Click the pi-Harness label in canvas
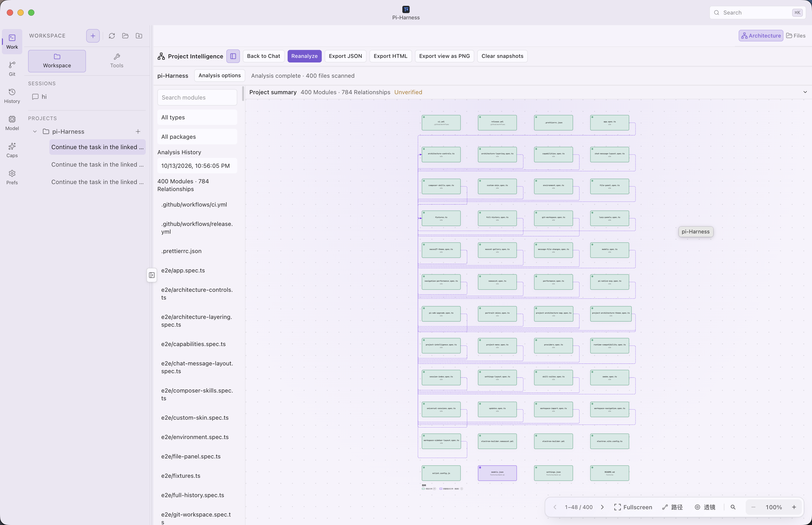812x525 pixels. tap(696, 232)
